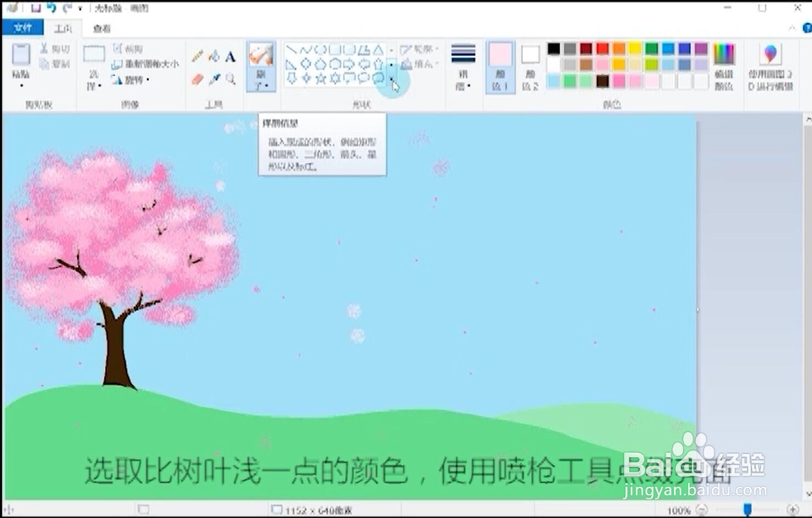Select the Magnifier tool
The width and height of the screenshot is (812, 518).
(231, 79)
